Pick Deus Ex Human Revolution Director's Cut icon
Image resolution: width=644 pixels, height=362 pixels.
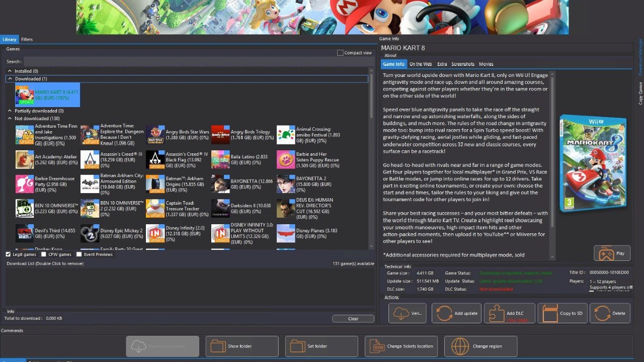point(286,209)
